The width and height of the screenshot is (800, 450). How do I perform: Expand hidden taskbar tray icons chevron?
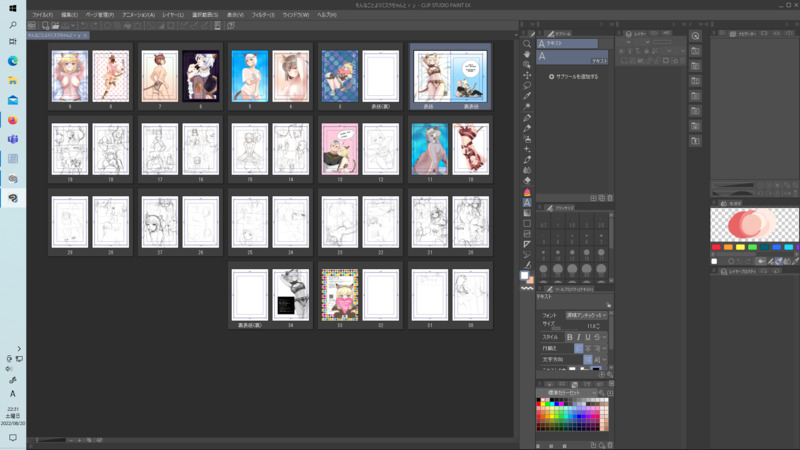pos(19,349)
